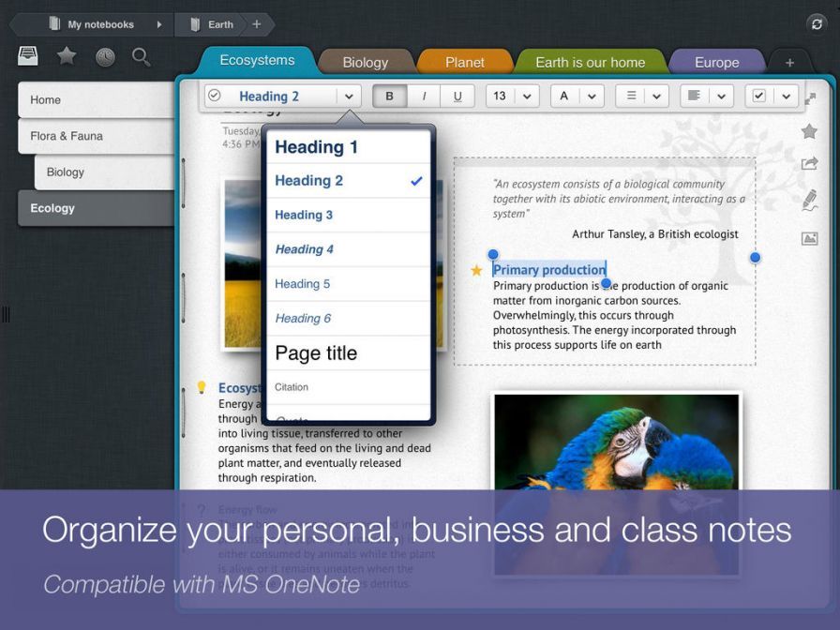Open the Flora & Fauna page
Image resolution: width=840 pixels, height=630 pixels.
coord(96,136)
